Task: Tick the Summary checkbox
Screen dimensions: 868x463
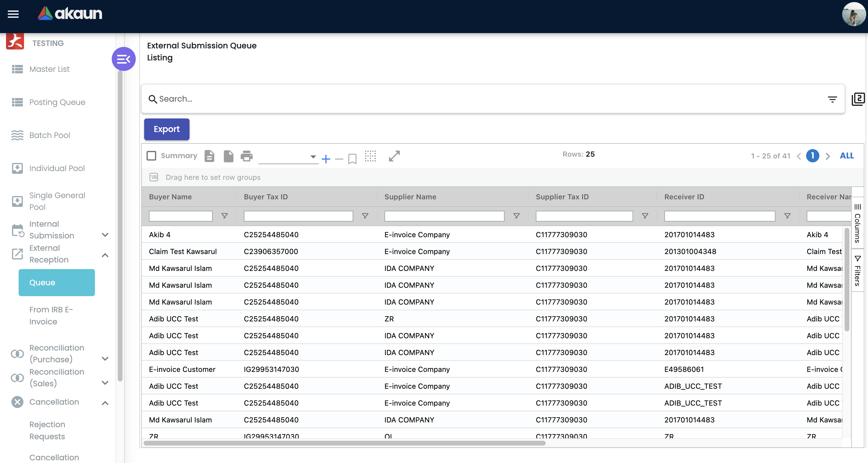Action: click(151, 156)
